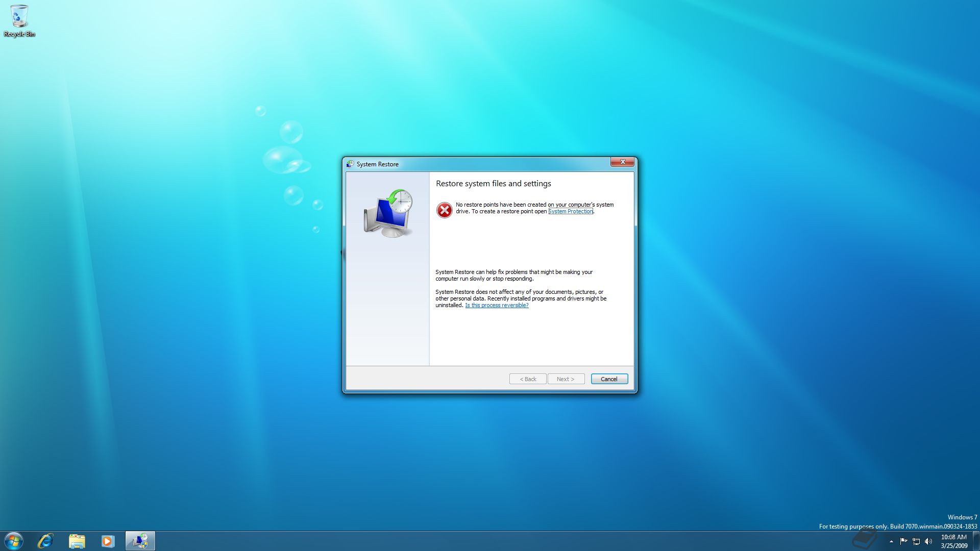The width and height of the screenshot is (980, 551).
Task: Select the System Restore taskbar button
Action: [x=140, y=541]
